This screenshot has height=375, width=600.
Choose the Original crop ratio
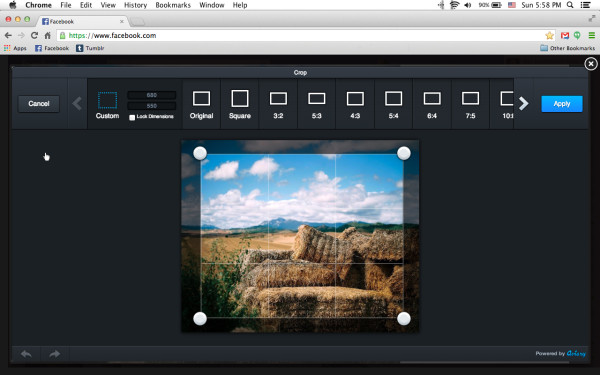[x=201, y=104]
